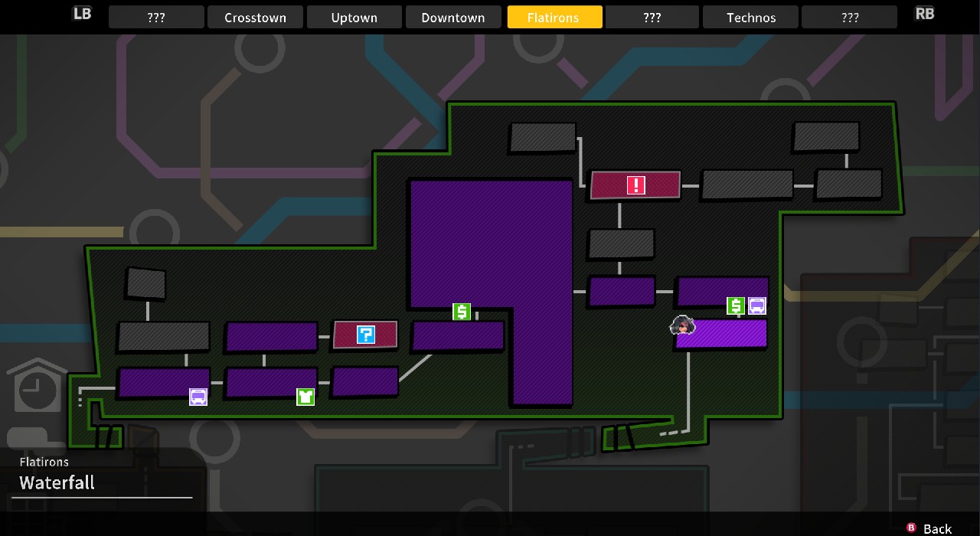Open the Uptown map tab

354,17
